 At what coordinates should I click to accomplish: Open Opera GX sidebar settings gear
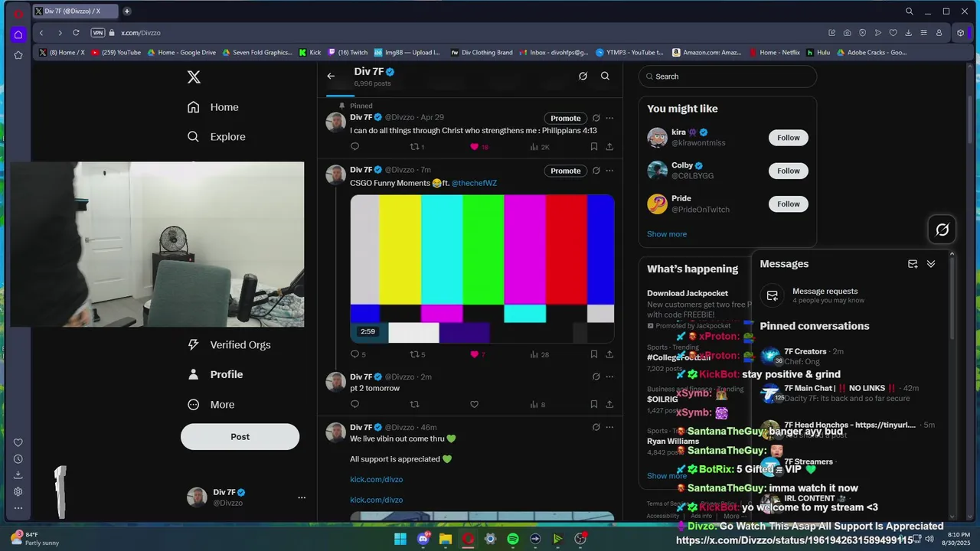[x=18, y=491]
